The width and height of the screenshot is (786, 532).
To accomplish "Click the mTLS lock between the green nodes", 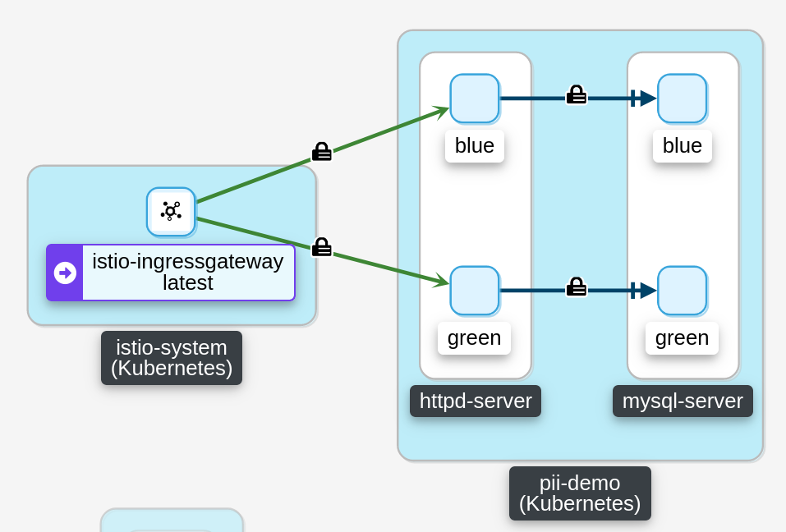I will pos(577,287).
